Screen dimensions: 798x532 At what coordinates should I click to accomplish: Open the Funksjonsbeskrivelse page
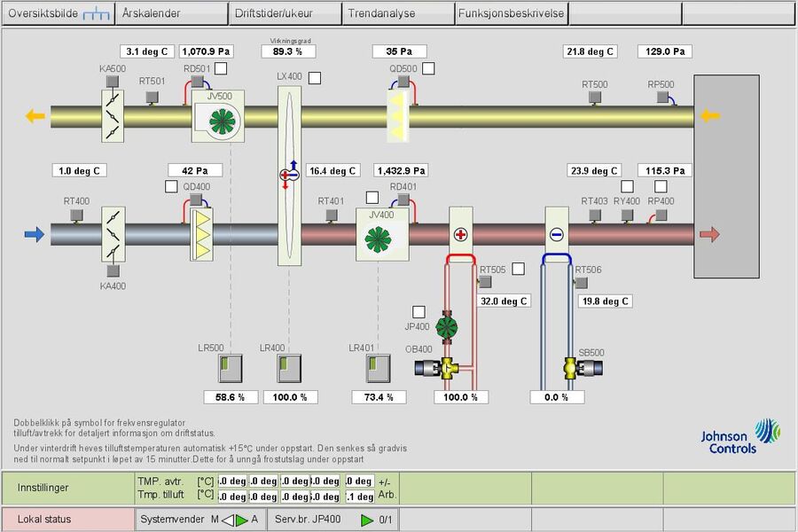point(511,13)
